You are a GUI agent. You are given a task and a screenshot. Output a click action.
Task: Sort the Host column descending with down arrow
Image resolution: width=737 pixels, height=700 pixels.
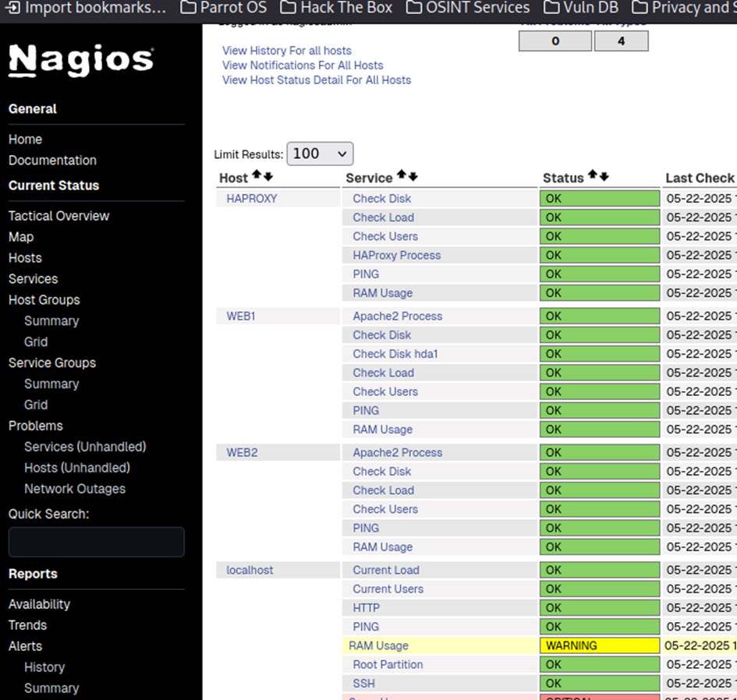tap(268, 177)
